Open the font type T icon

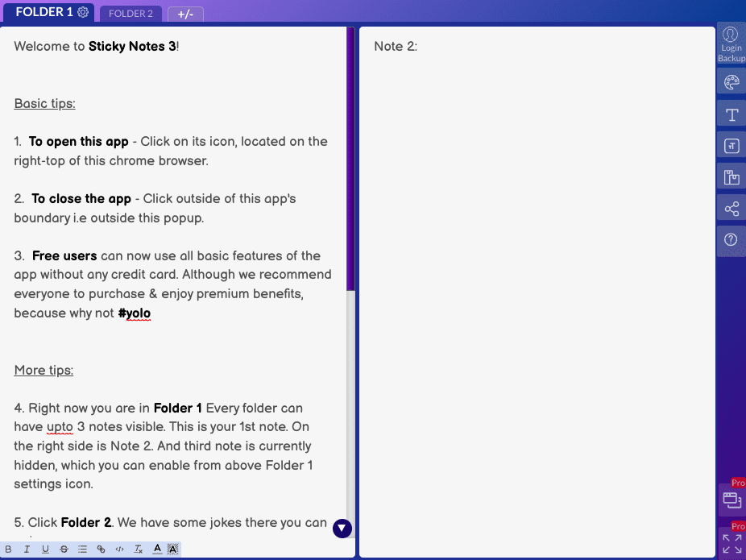[x=731, y=114]
